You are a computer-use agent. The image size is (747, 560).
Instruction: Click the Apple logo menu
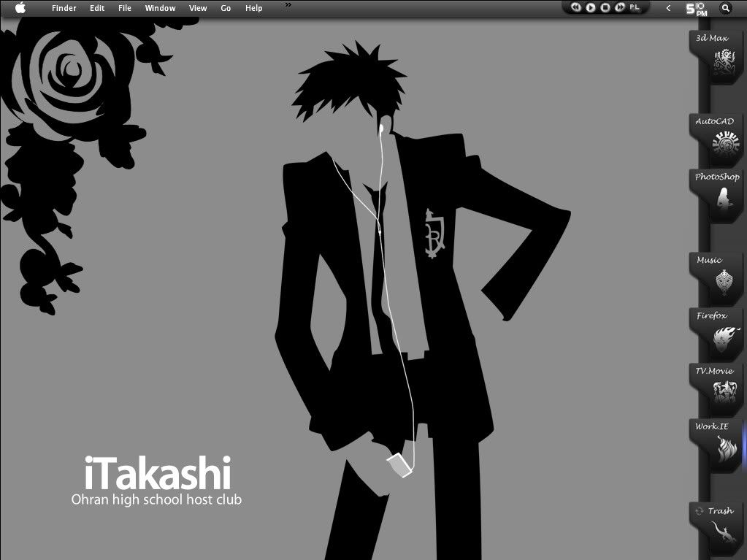20,8
